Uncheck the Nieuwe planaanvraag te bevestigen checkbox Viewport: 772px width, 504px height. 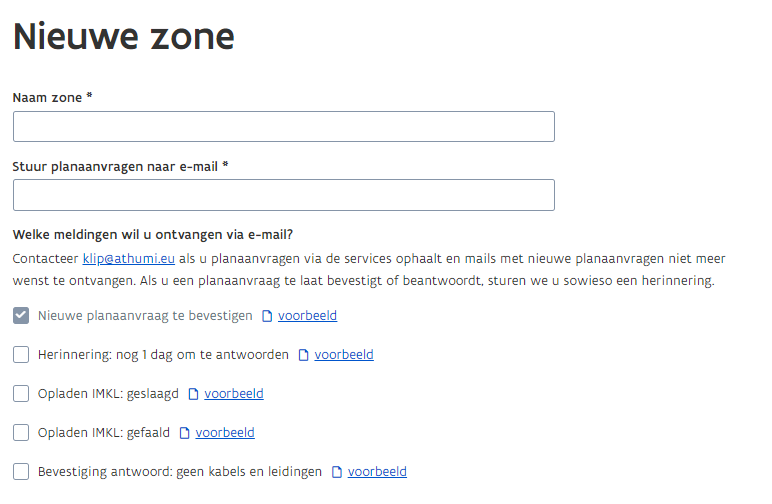pos(21,316)
